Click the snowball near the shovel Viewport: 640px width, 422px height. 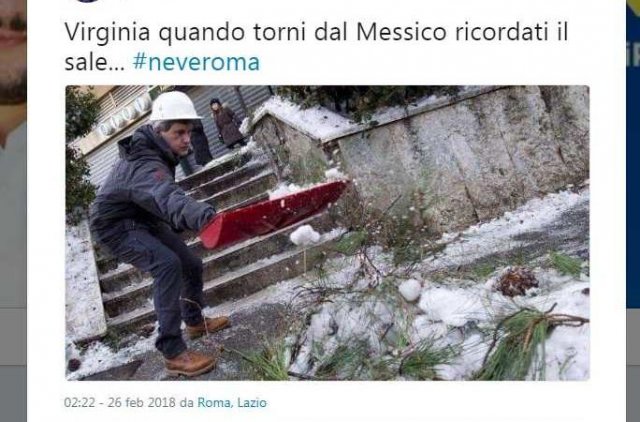tap(304, 235)
